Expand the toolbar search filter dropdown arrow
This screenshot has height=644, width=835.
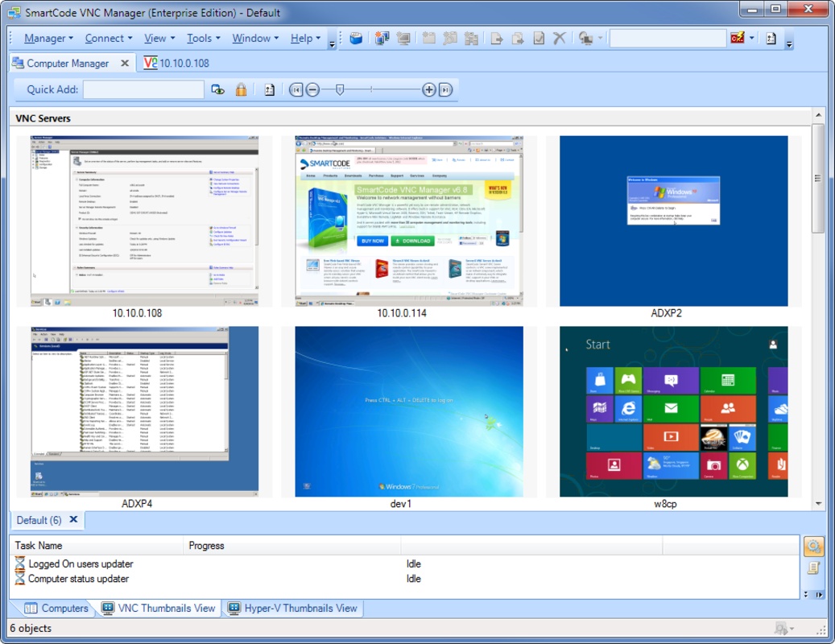(x=752, y=39)
